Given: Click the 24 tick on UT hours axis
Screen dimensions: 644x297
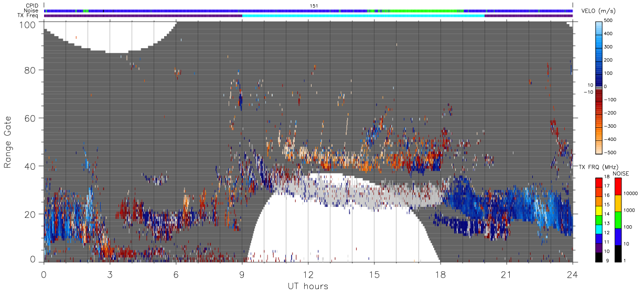Looking at the screenshot, I should (x=572, y=274).
